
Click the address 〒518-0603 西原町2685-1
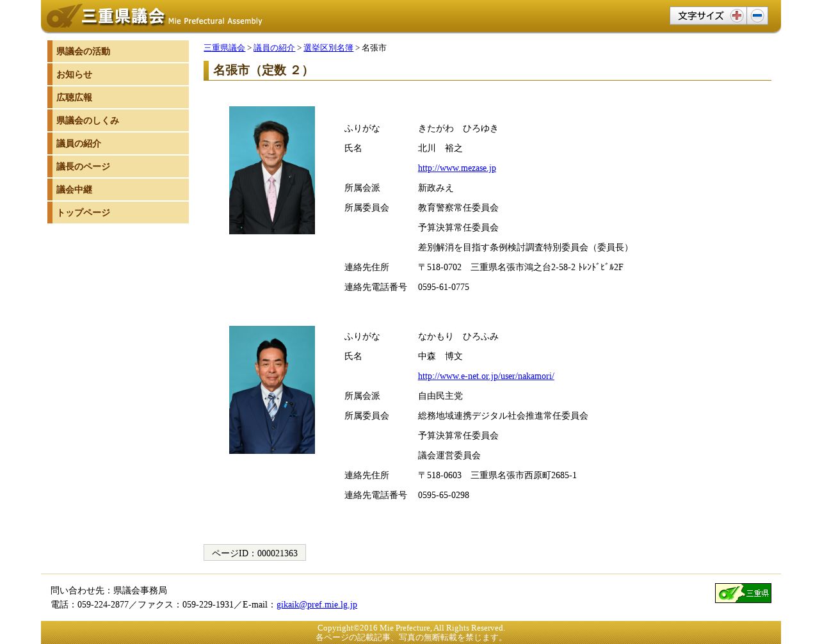point(497,476)
